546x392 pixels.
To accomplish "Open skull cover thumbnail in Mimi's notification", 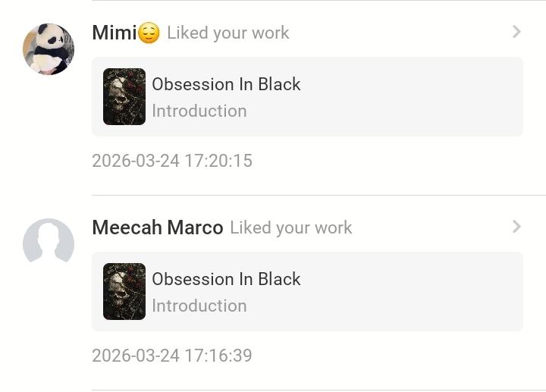I will coord(124,96).
